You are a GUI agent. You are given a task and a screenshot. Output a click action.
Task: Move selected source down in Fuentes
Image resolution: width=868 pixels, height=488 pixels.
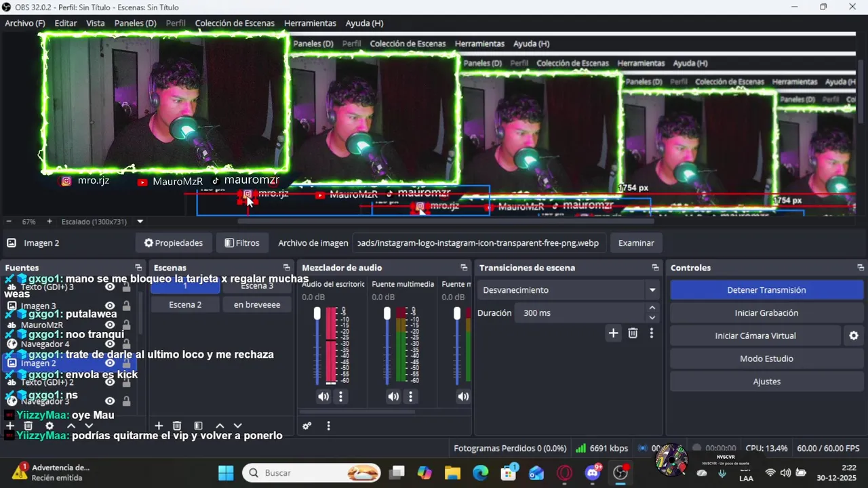(x=89, y=426)
